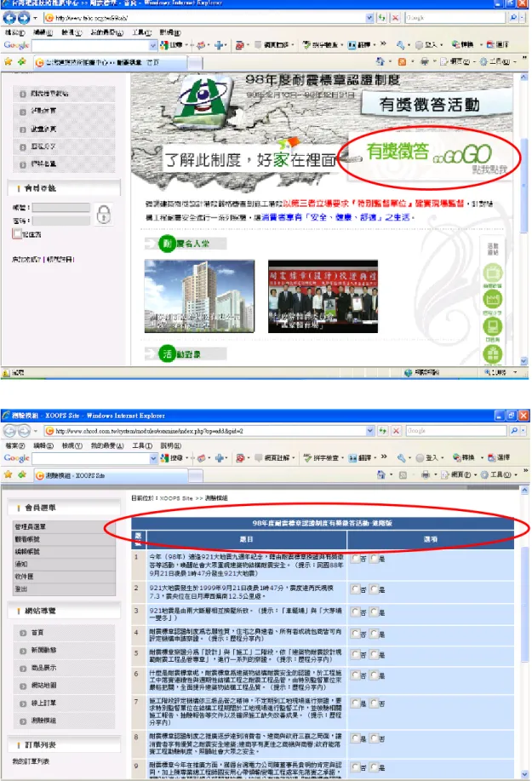Click the XOOPS window vertical scrollbar down arrow
The height and width of the screenshot is (781, 532).
524,774
